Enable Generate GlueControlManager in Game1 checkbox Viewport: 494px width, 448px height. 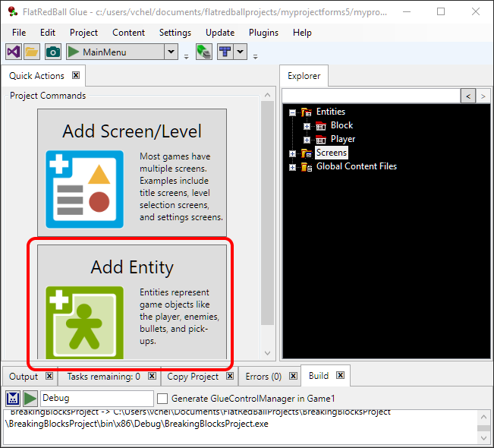(162, 399)
